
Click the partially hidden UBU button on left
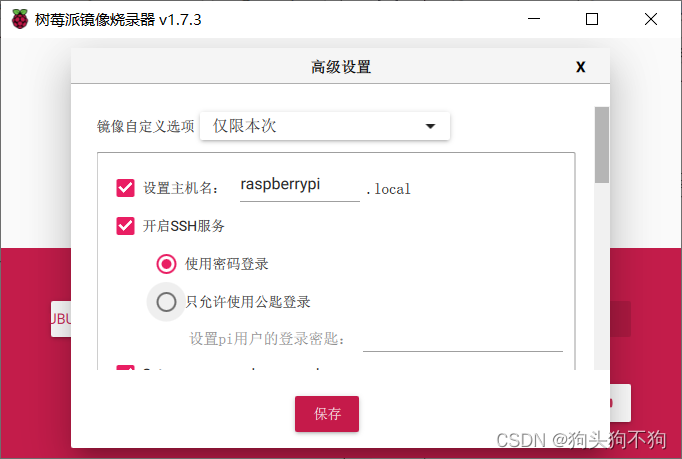point(61,319)
